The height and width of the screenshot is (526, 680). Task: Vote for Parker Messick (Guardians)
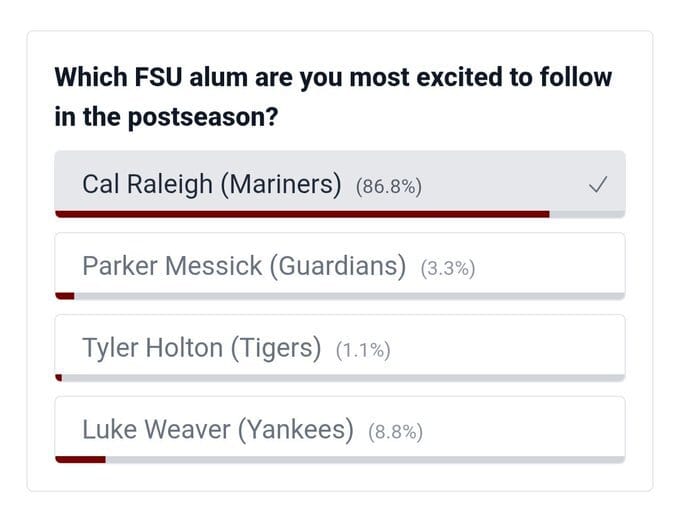[x=244, y=266]
